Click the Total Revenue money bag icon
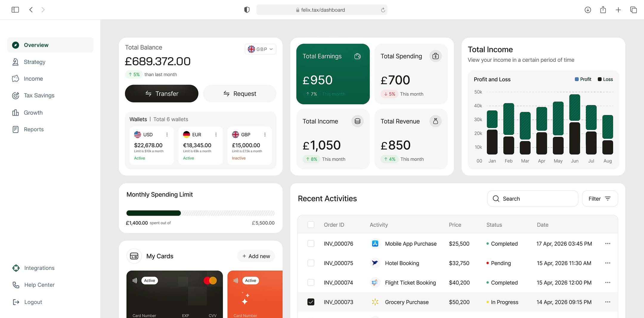The image size is (644, 318). pyautogui.click(x=435, y=121)
